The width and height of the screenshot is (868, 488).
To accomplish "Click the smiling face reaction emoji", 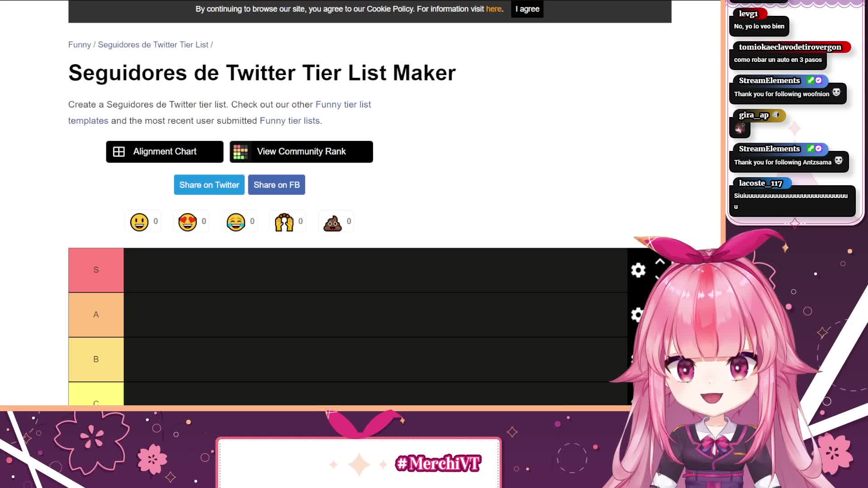I will pos(139,222).
